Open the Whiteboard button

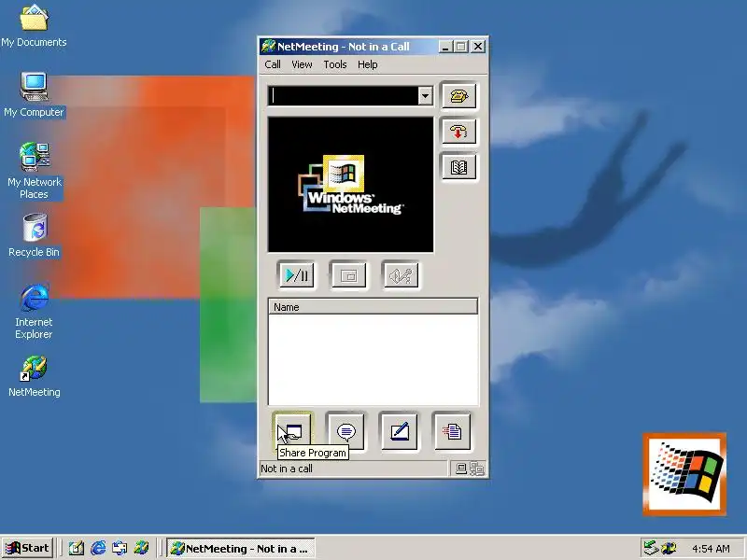pyautogui.click(x=400, y=431)
